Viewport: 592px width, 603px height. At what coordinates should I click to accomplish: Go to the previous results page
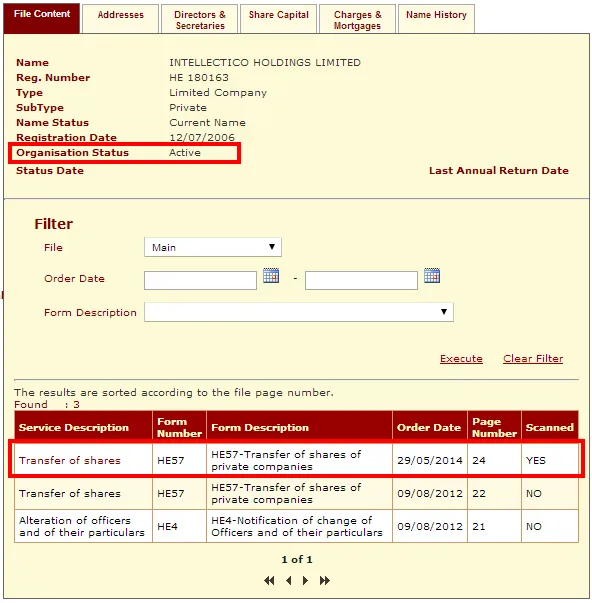click(289, 580)
